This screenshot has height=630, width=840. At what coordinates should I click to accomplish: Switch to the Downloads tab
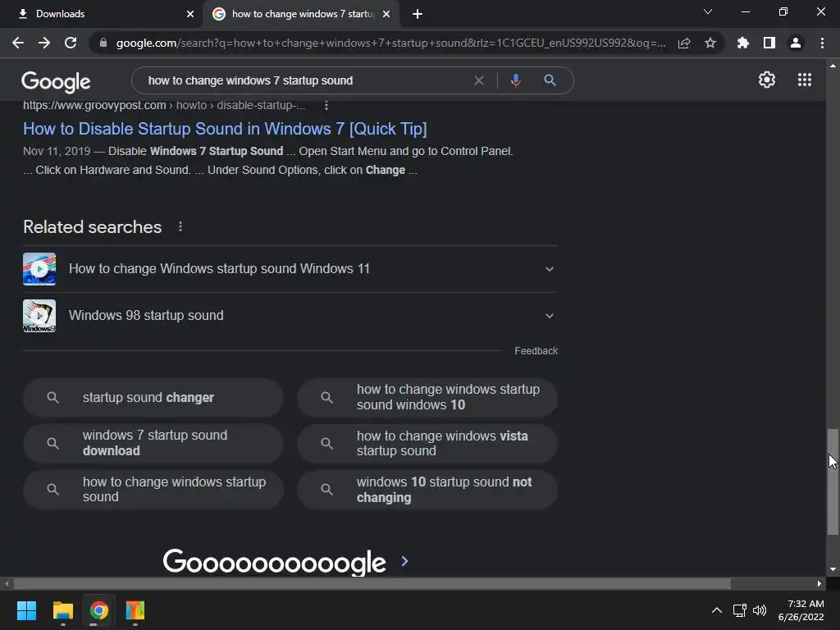click(101, 14)
